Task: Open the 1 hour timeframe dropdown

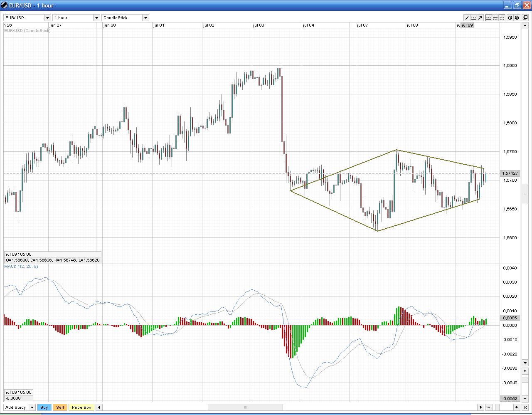Action: click(x=96, y=18)
